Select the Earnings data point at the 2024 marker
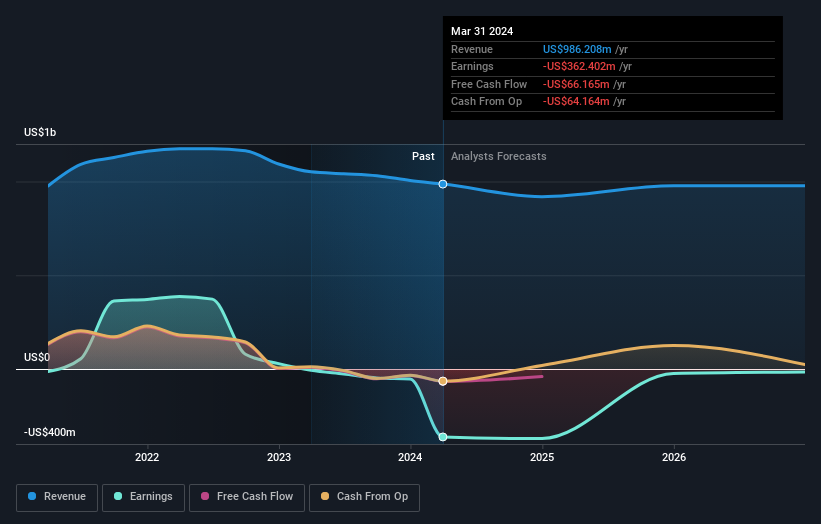 pyautogui.click(x=443, y=437)
